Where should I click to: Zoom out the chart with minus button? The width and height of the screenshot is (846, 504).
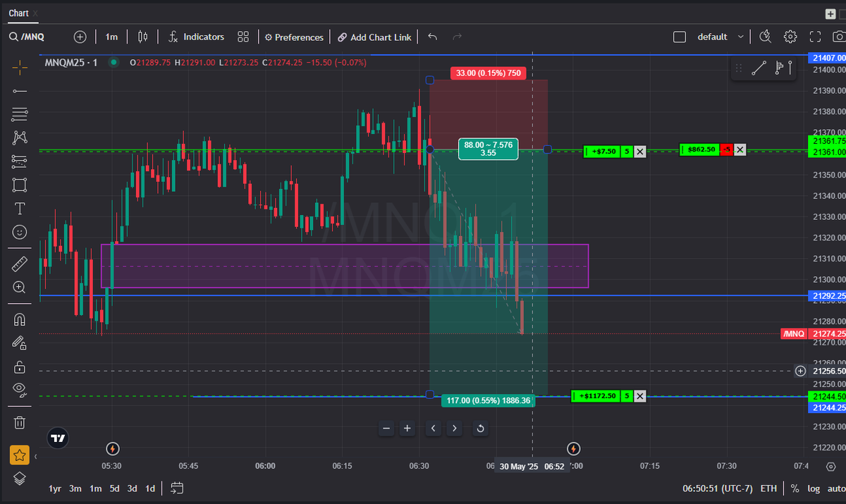(386, 428)
